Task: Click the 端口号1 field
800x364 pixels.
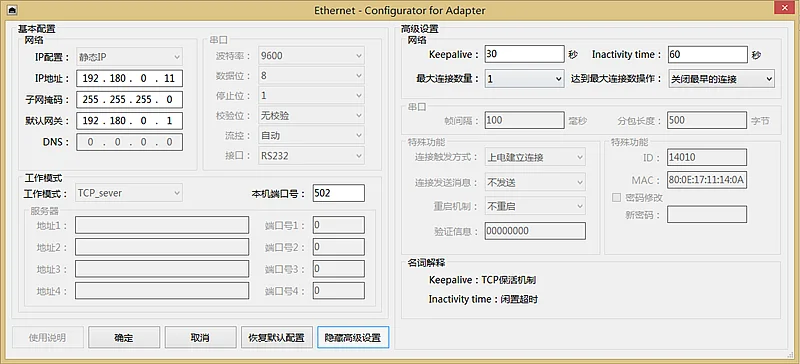Action: 339,225
